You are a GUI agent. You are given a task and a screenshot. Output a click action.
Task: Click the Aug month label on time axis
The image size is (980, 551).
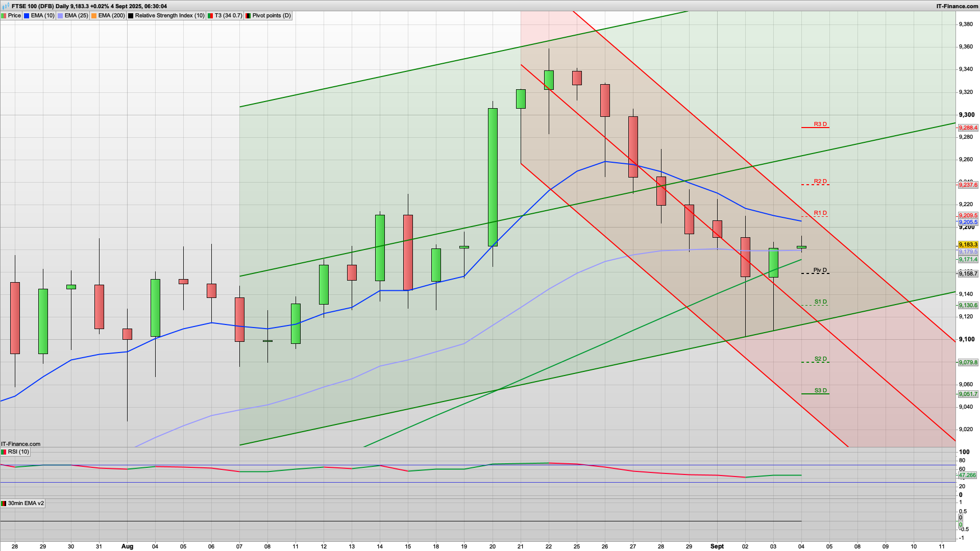(127, 546)
